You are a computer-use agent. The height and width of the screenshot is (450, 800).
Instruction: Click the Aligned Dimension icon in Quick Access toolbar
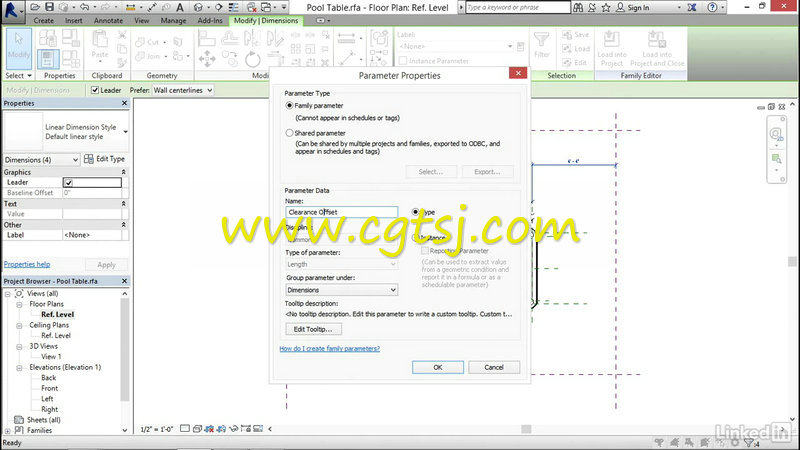[152, 7]
